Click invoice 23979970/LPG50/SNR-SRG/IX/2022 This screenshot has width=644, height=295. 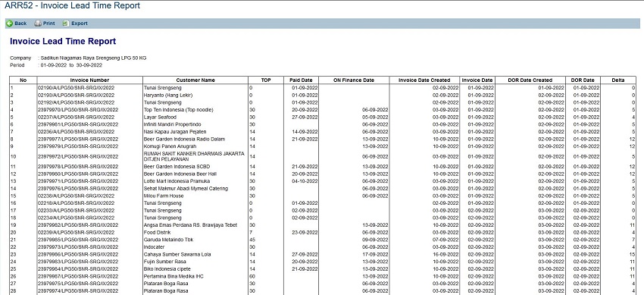point(78,110)
